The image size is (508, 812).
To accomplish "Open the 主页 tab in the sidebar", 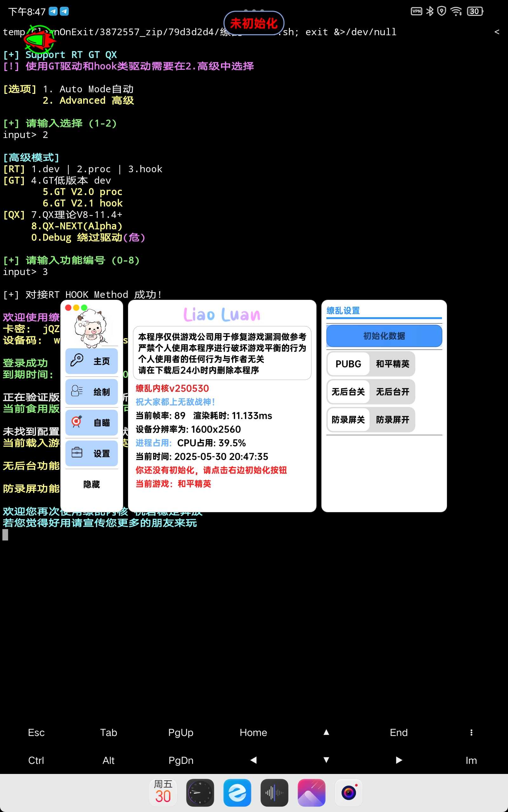I will tap(91, 361).
